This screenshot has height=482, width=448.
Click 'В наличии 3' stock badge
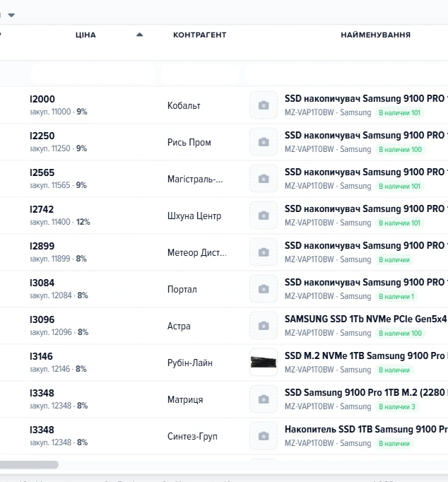(396, 406)
